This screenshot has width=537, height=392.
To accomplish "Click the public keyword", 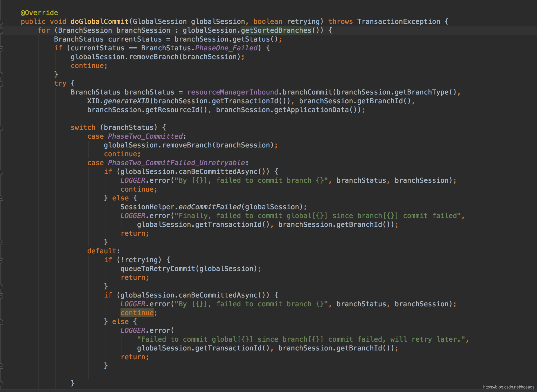I will point(33,22).
